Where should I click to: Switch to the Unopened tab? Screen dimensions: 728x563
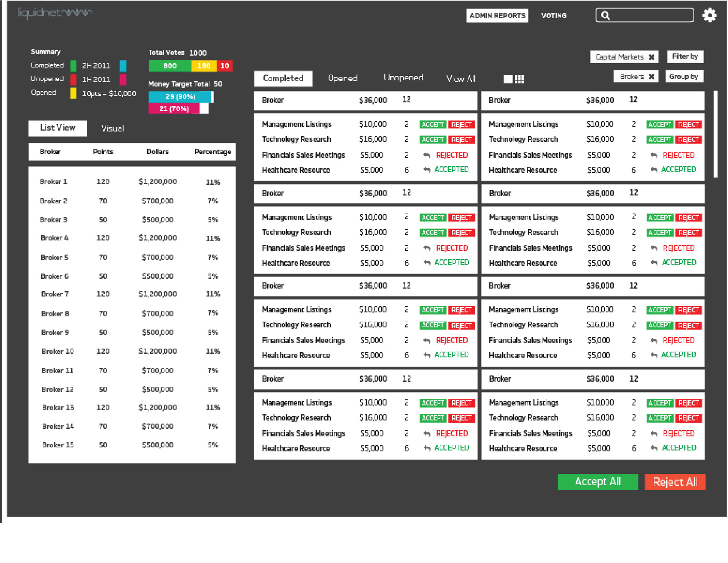(403, 77)
